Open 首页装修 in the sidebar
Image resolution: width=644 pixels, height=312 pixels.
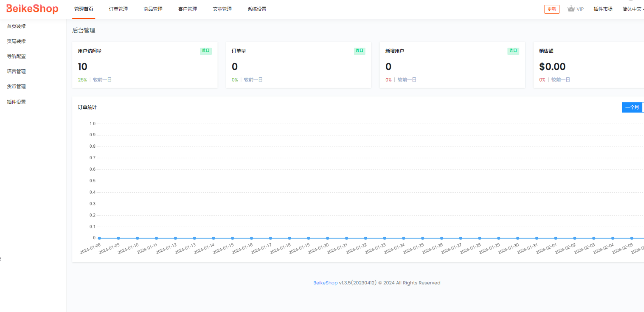(16, 26)
